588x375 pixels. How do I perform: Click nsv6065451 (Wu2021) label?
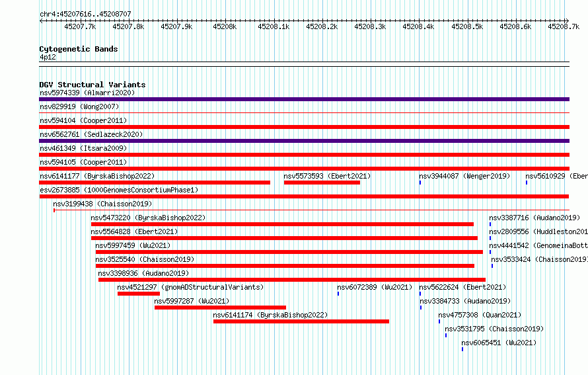(499, 343)
